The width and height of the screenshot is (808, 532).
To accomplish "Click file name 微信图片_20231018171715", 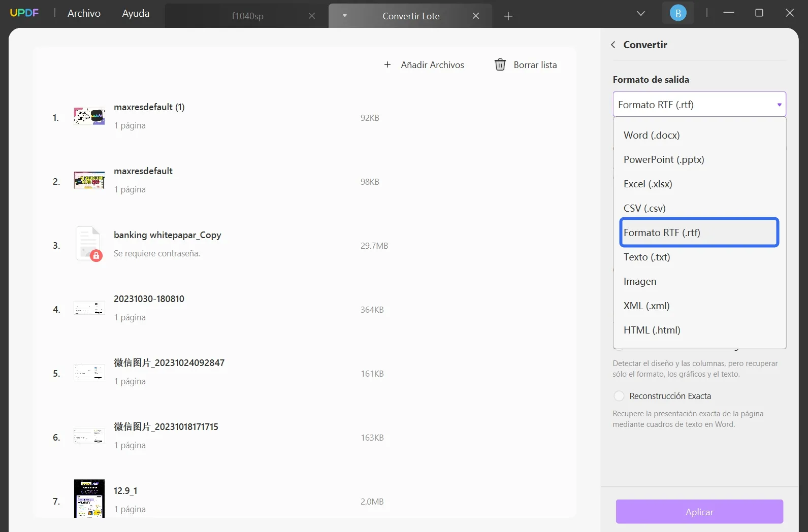I will pos(166,427).
